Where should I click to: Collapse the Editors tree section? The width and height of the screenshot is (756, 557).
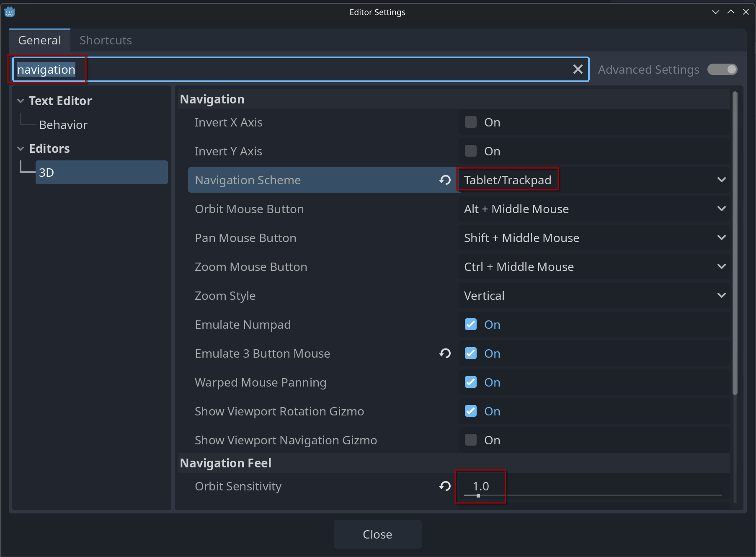[21, 149]
